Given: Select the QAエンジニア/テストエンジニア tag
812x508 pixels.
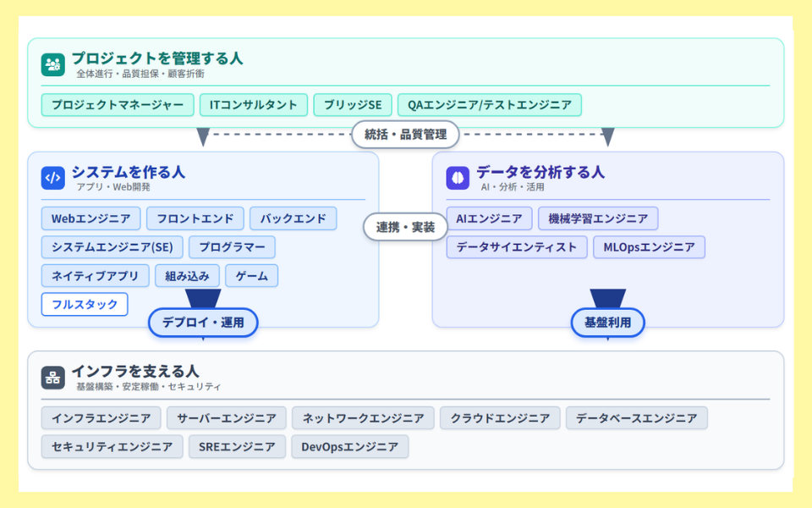Looking at the screenshot, I should [x=489, y=105].
